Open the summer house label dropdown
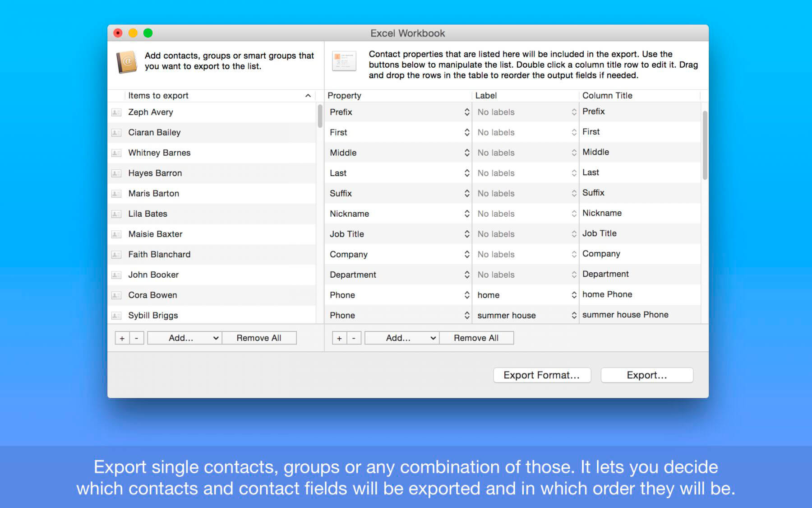The height and width of the screenshot is (508, 812). click(574, 315)
